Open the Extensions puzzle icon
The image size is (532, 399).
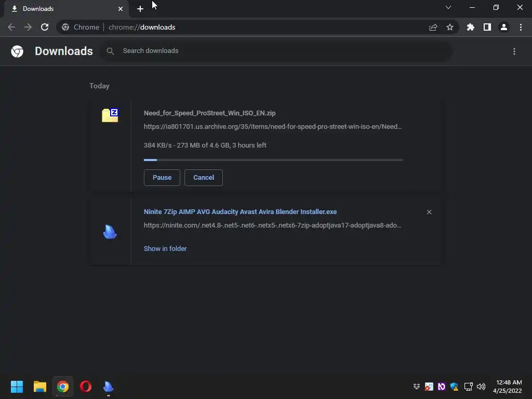coord(471,27)
